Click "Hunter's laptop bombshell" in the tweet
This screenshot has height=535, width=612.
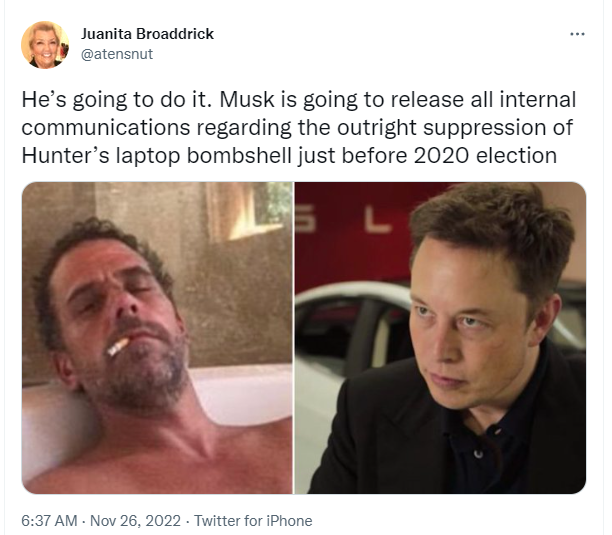point(157,156)
